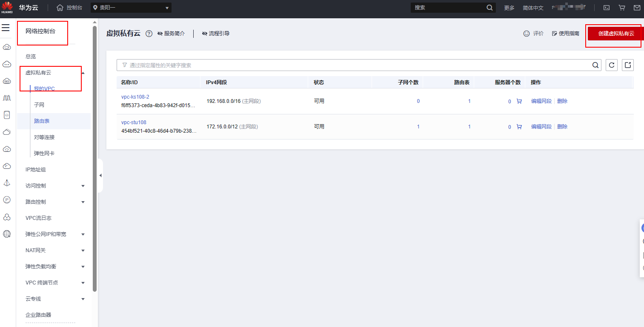Click the 192.168.0.0/16 network segment cell
The image size is (644, 327).
(234, 101)
